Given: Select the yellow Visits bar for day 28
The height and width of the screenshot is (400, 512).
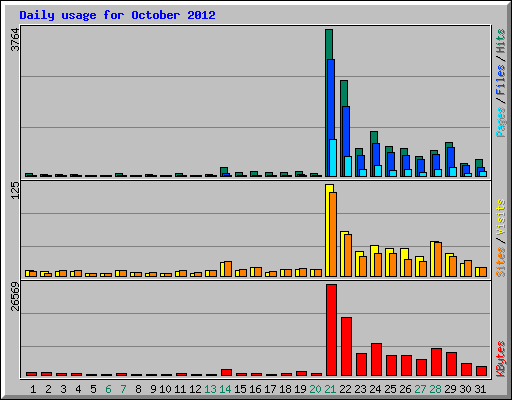Looking at the screenshot, I should [x=432, y=259].
